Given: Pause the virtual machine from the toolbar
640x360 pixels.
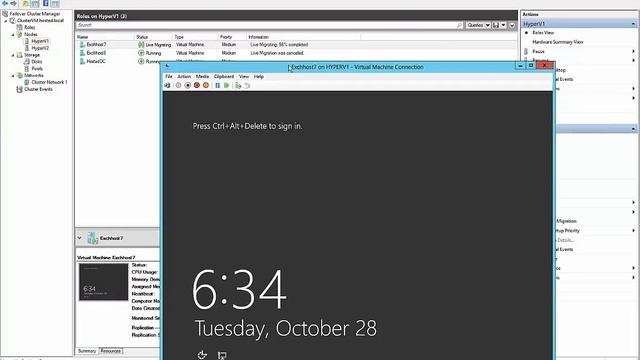Looking at the screenshot, I should click(x=218, y=85).
